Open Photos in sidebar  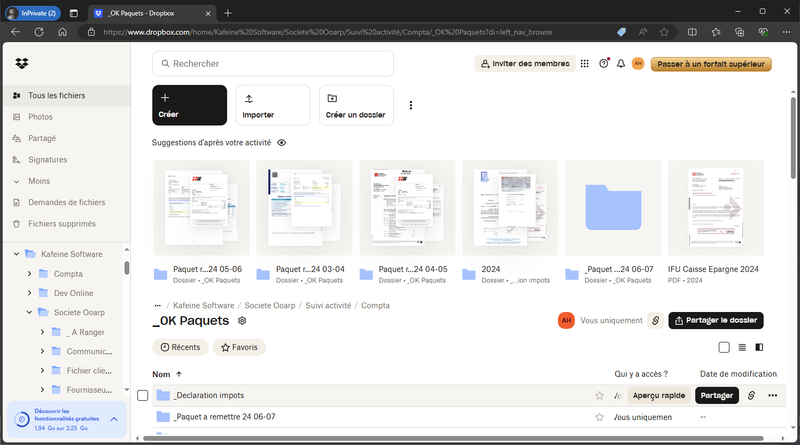point(65,117)
